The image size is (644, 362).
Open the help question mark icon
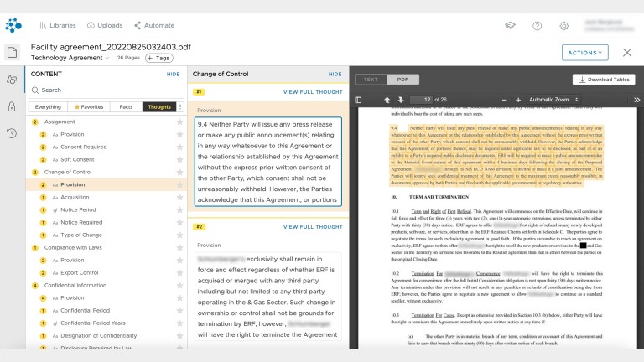[x=537, y=26]
